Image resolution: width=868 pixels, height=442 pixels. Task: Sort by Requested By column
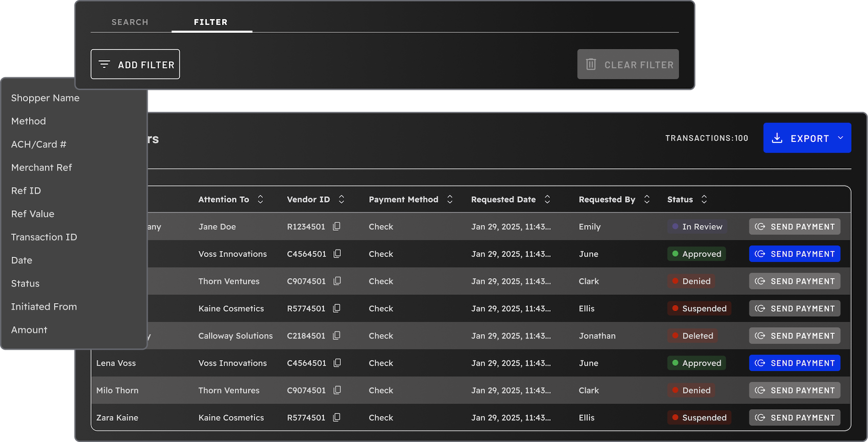[x=647, y=199]
